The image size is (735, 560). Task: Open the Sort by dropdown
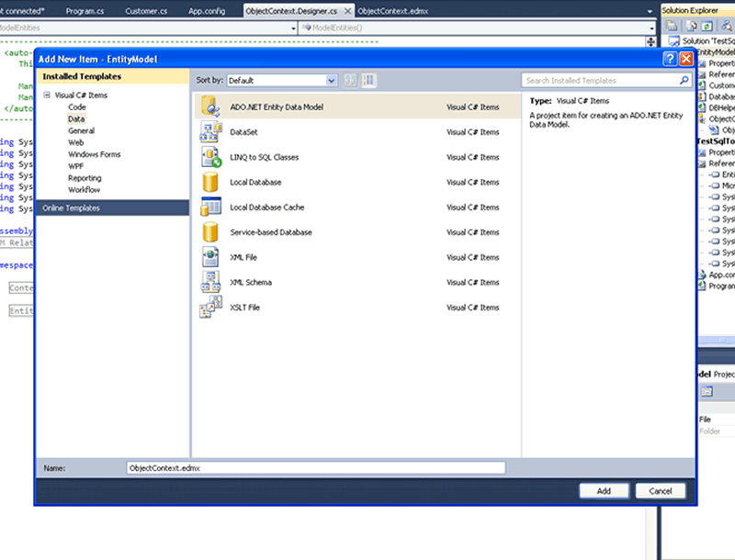coord(282,81)
